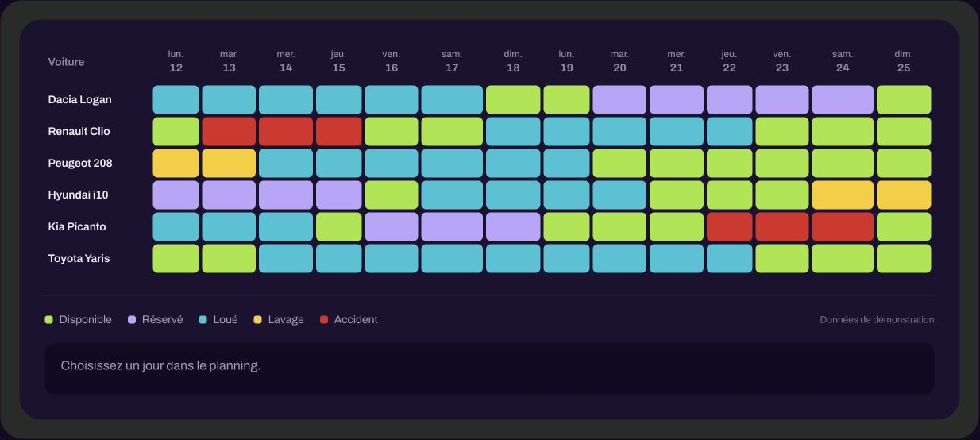This screenshot has height=440, width=980.
Task: Click the dim. 25 date header
Action: [x=904, y=61]
